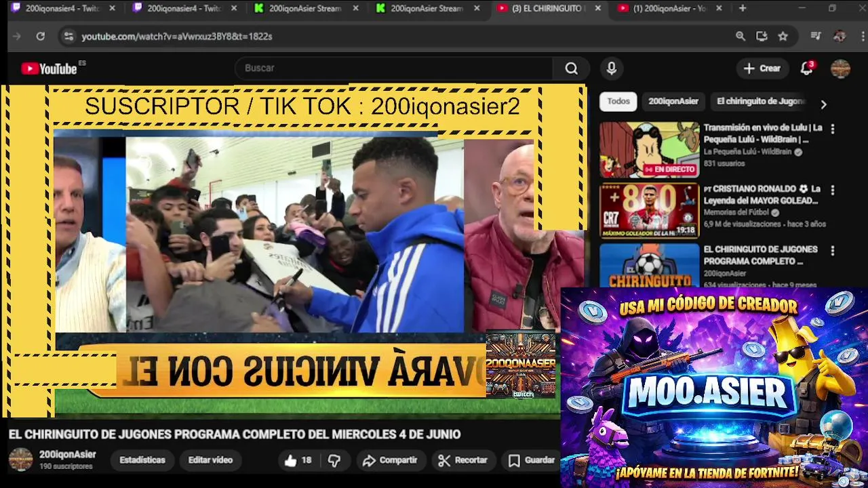Open 200iqonAsier channel name link
868x488 pixels.
(67, 454)
